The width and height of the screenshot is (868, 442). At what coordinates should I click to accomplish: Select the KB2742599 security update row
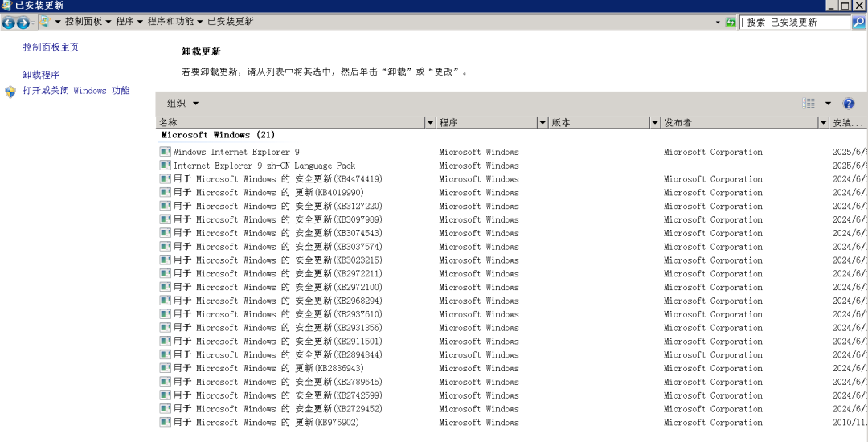tap(512, 395)
